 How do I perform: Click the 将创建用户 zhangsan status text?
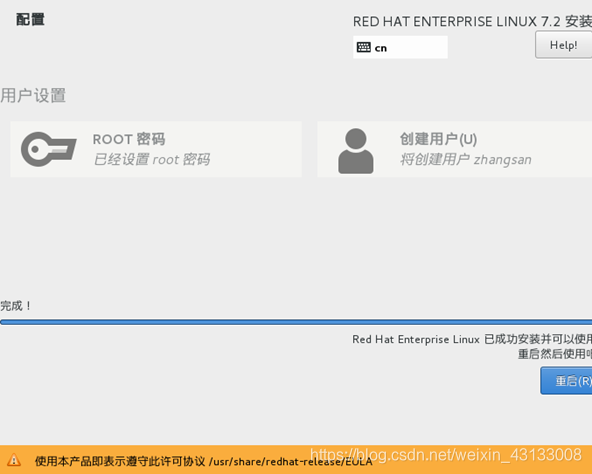tap(466, 159)
